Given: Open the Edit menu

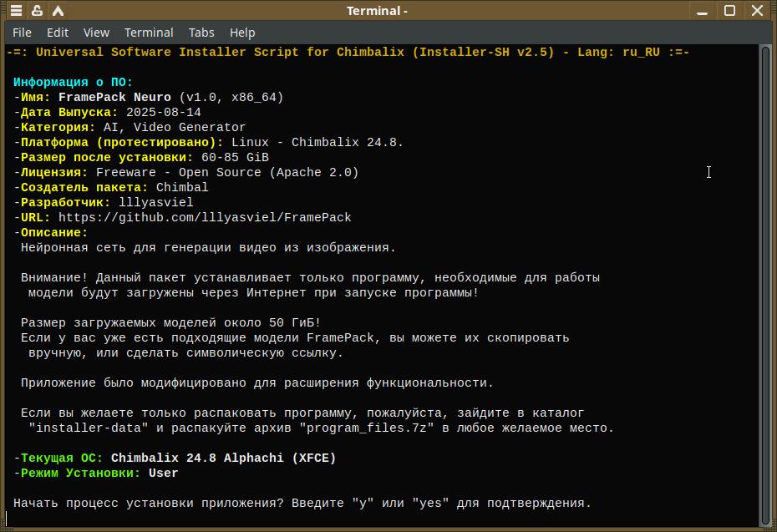Looking at the screenshot, I should pos(58,33).
